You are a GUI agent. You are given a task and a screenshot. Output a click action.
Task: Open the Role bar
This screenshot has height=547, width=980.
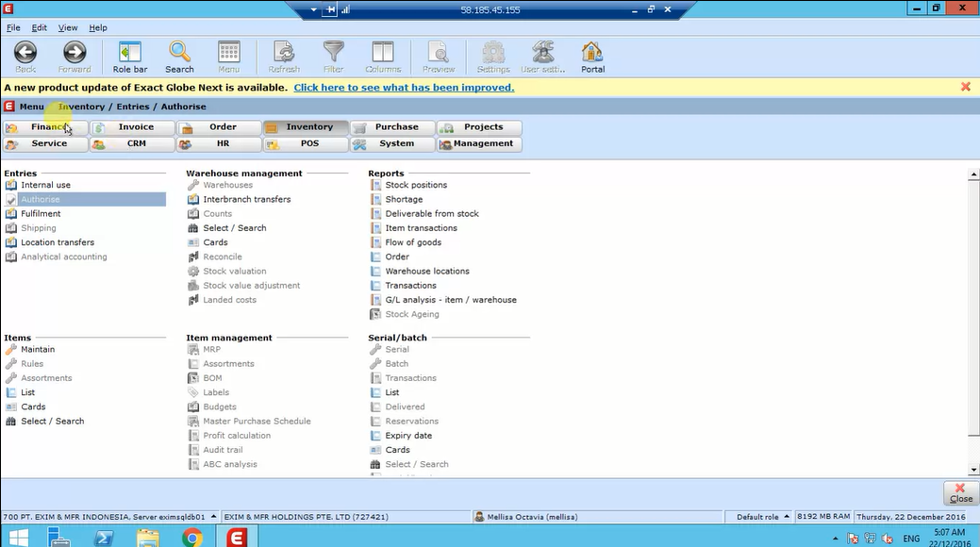click(128, 56)
